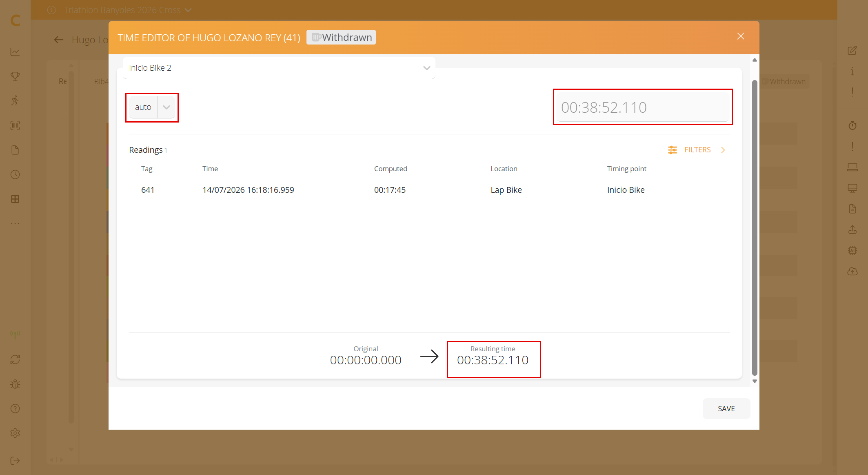Click the info icon in right panel

tap(852, 71)
